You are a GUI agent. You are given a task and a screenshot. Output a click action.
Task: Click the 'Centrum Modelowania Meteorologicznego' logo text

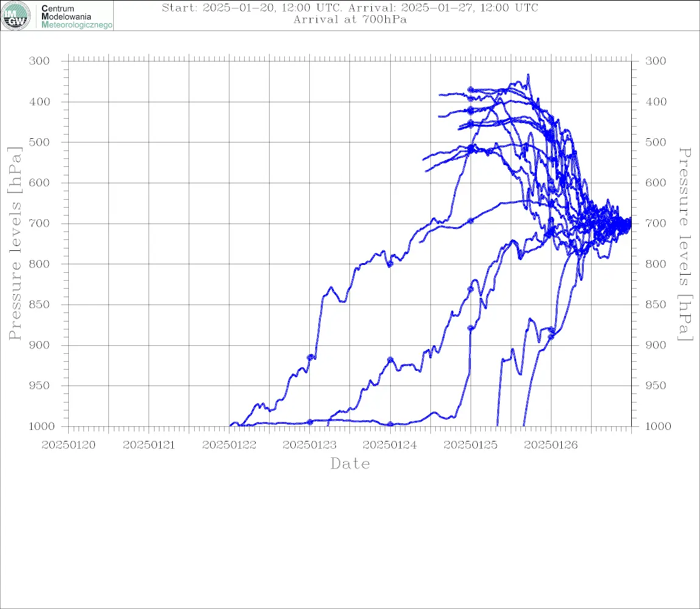(x=77, y=16)
